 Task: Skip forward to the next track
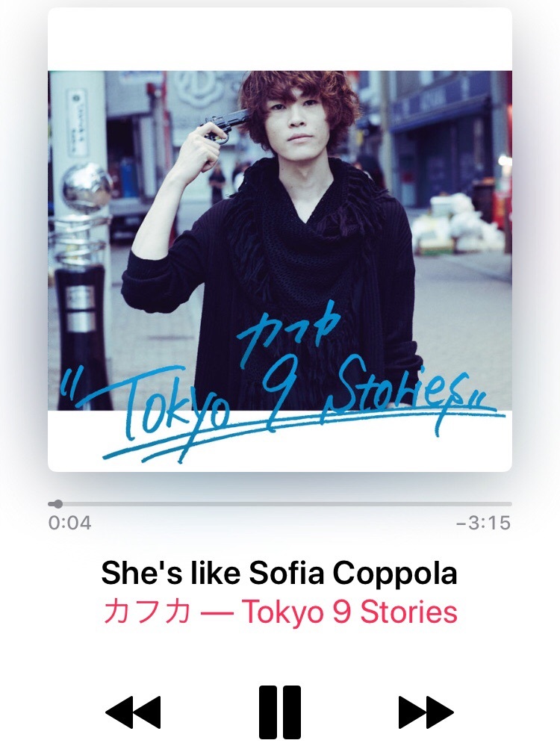[426, 712]
